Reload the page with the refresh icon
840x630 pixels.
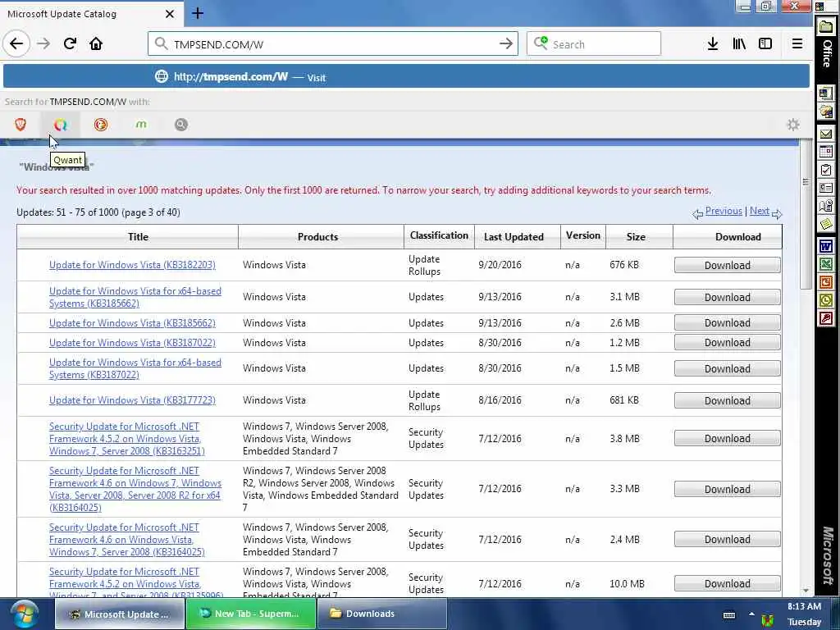pos(70,44)
